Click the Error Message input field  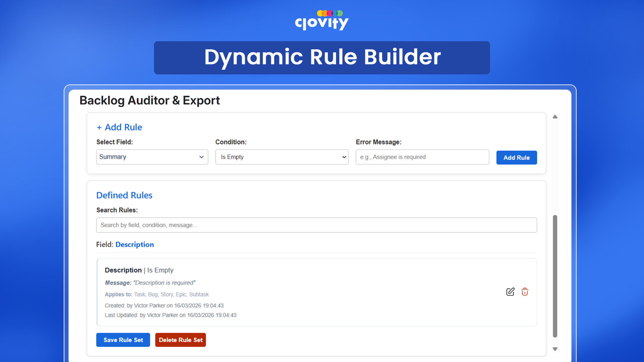tap(422, 157)
